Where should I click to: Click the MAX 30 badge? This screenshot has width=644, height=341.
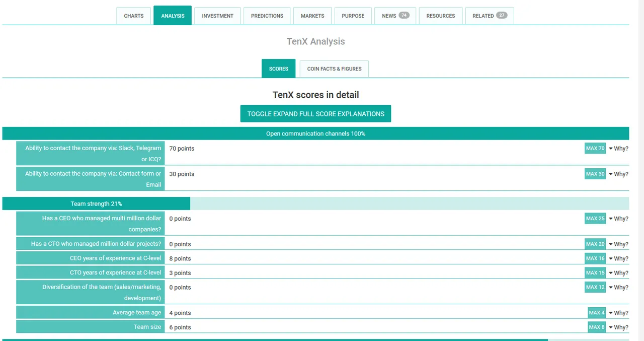point(595,174)
